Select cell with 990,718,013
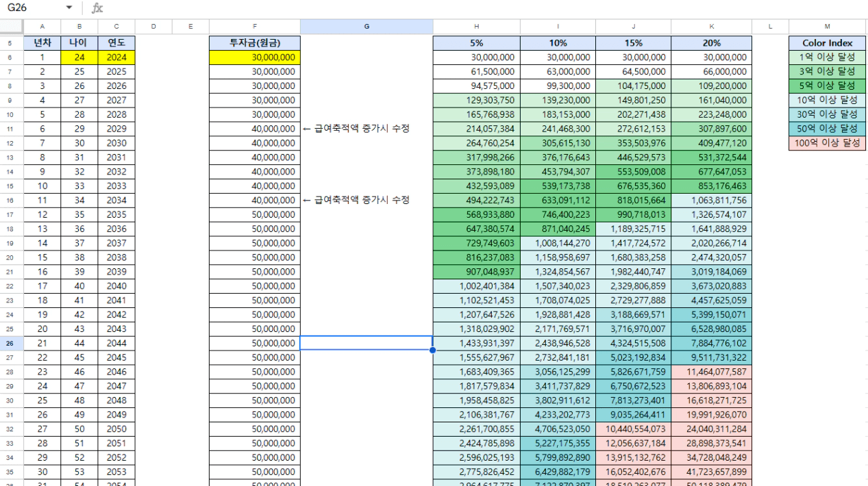Viewport: 868px width, 486px height. [x=634, y=214]
